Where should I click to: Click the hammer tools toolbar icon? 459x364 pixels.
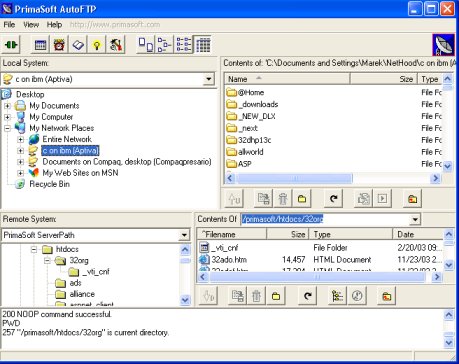point(115,44)
